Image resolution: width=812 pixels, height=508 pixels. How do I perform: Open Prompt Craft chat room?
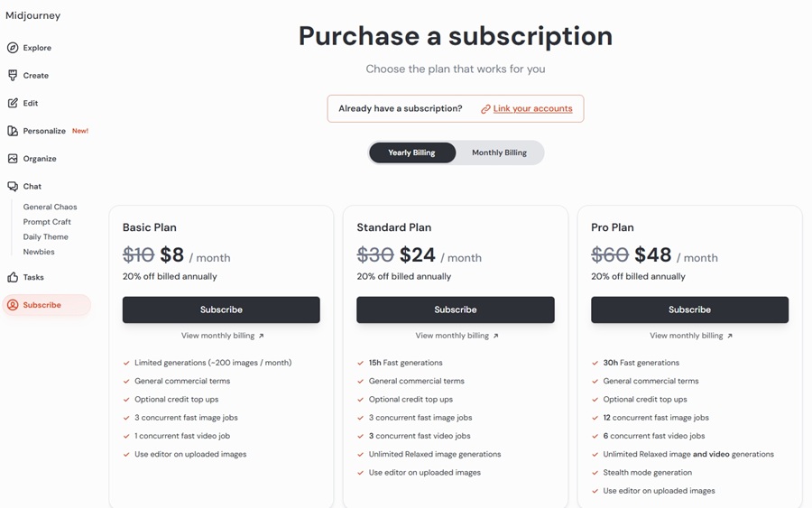(x=47, y=222)
